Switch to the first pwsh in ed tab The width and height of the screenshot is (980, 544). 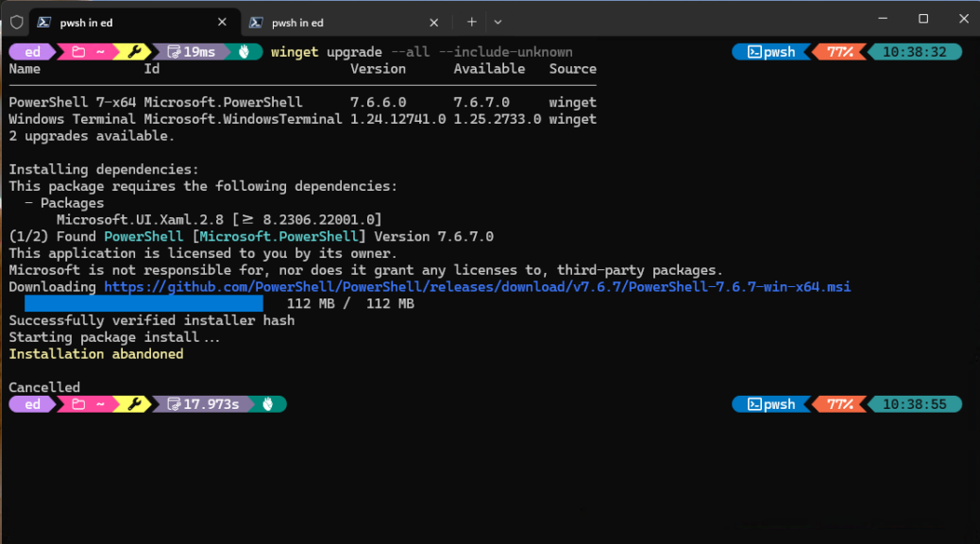[134, 23]
